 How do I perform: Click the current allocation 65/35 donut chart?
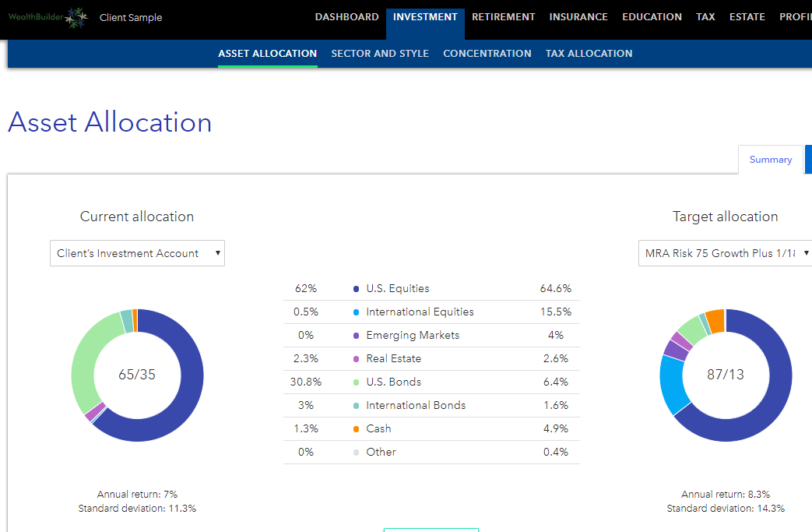point(137,375)
